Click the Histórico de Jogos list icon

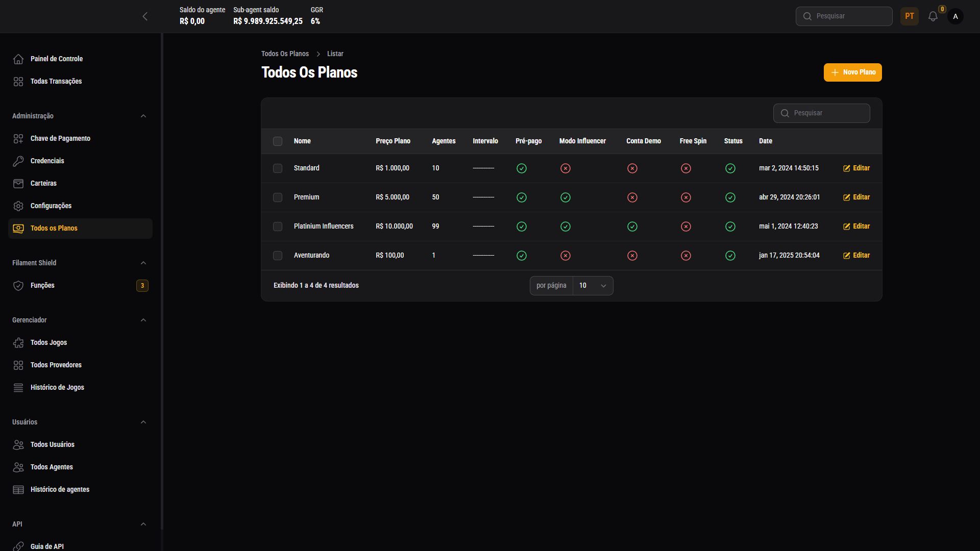(18, 388)
